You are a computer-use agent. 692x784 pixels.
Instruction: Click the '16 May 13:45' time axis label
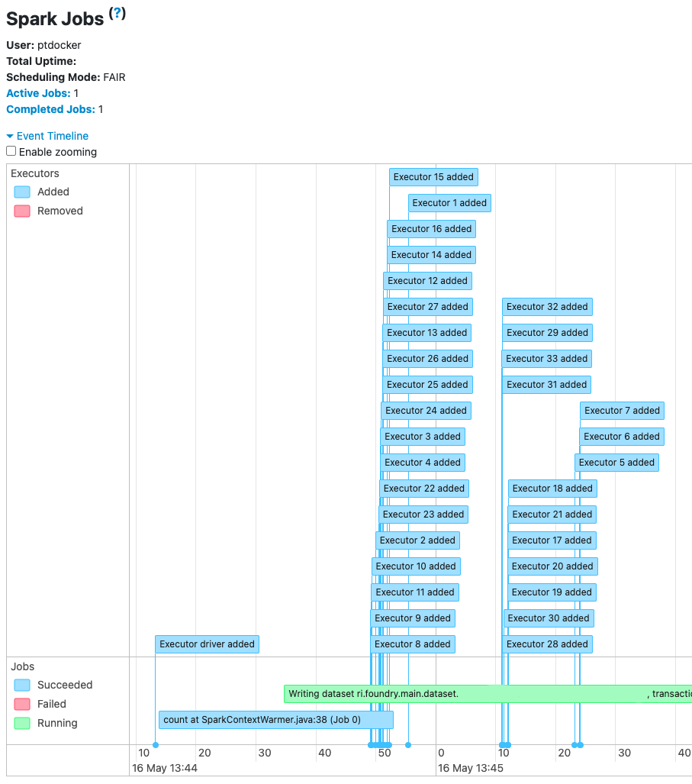471,768
